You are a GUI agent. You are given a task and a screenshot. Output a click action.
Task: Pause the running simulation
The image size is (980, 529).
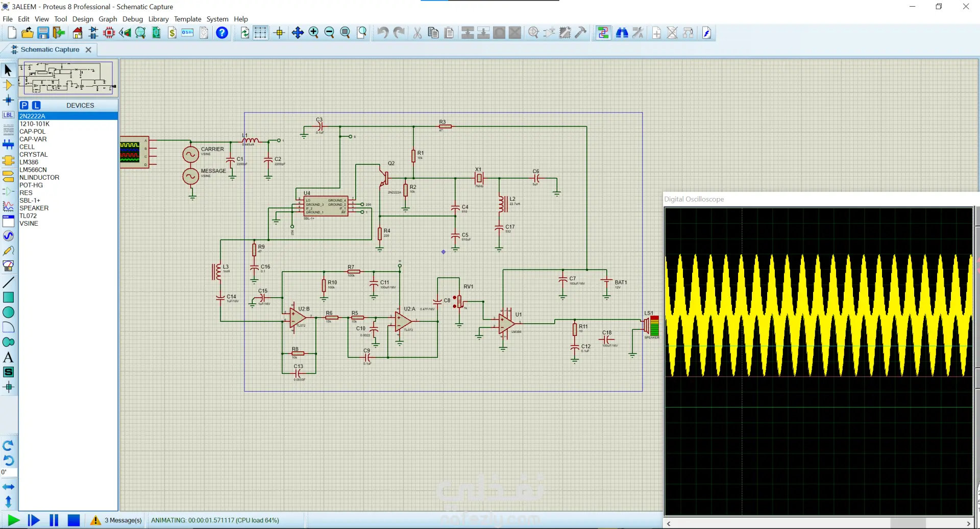54,520
